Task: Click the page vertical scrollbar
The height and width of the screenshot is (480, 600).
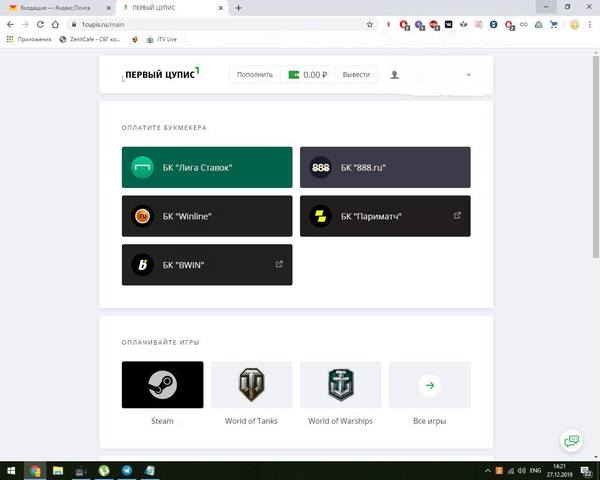Action: click(596, 157)
